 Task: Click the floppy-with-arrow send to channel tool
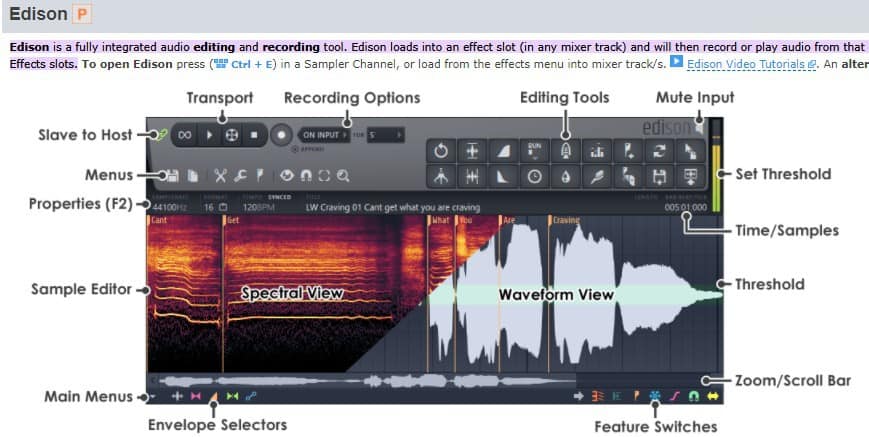tap(660, 177)
